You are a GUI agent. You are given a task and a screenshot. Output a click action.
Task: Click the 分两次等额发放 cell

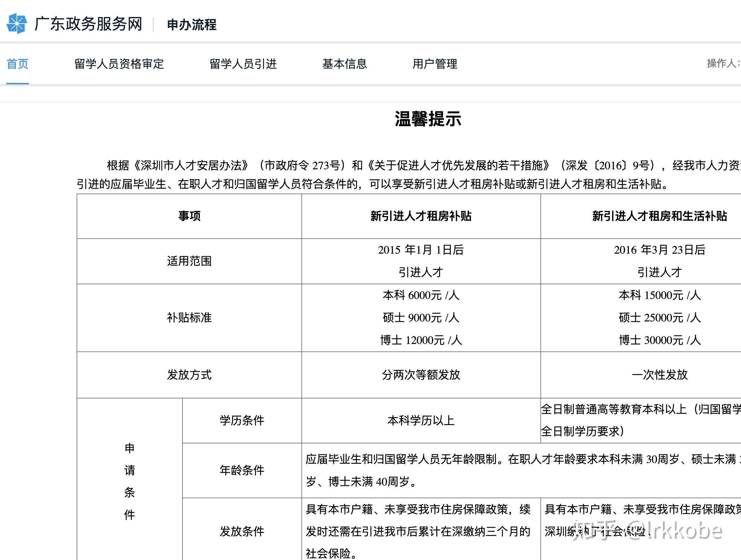[421, 375]
